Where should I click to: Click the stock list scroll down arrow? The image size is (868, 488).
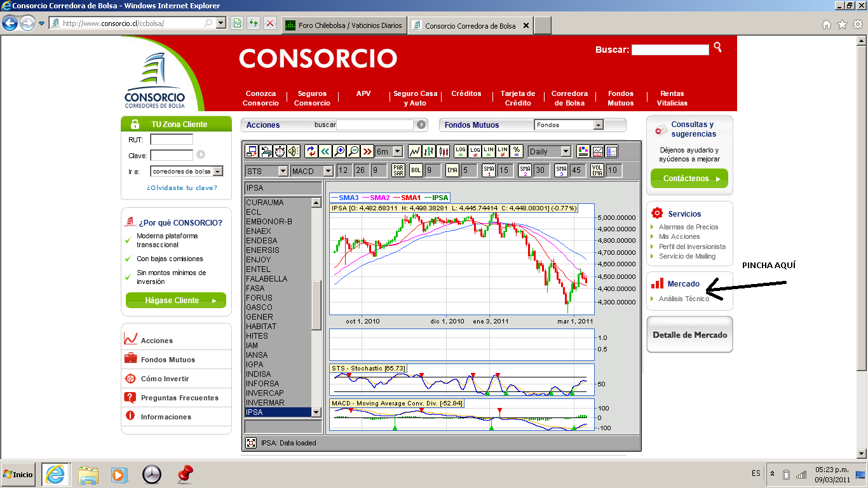(316, 412)
